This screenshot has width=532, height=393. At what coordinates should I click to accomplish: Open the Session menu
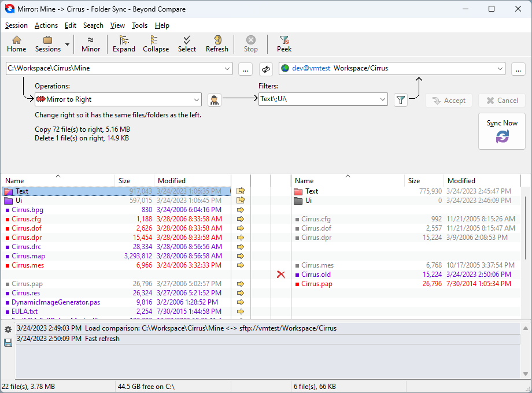[16, 25]
